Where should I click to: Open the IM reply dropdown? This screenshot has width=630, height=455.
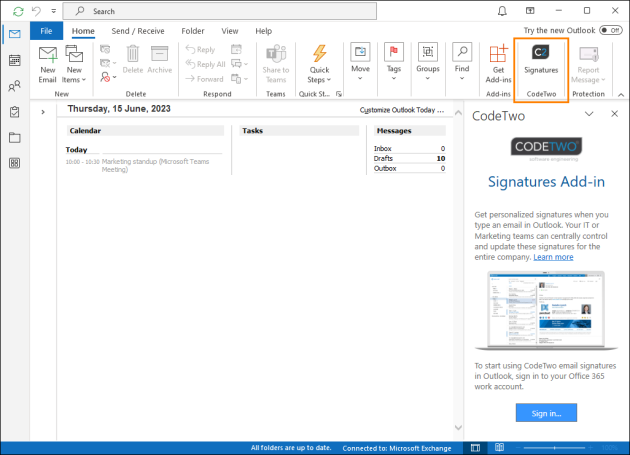[x=239, y=64]
